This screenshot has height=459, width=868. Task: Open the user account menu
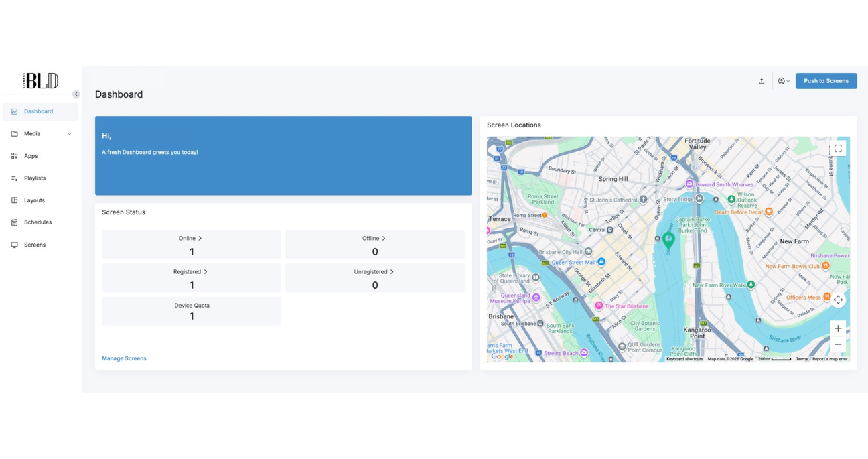(783, 81)
